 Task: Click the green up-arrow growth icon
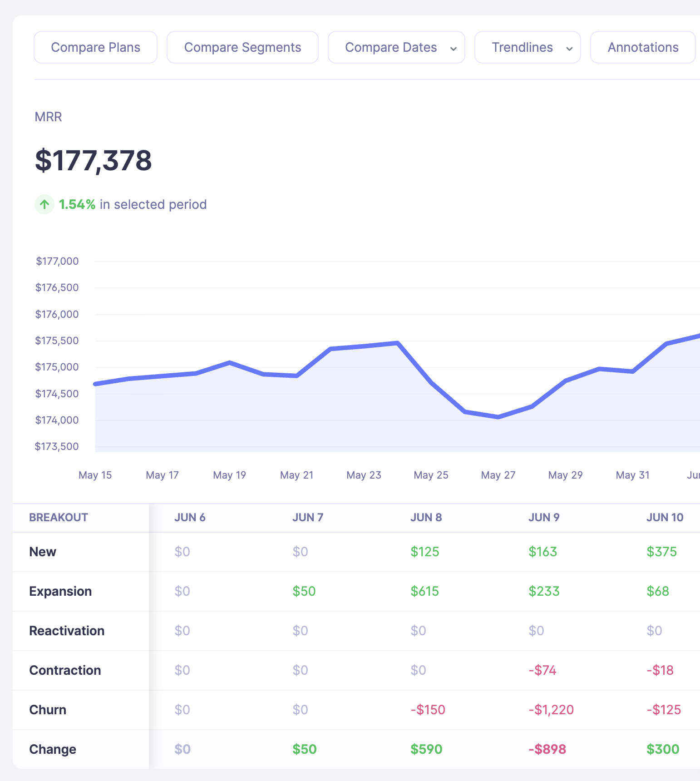point(44,204)
